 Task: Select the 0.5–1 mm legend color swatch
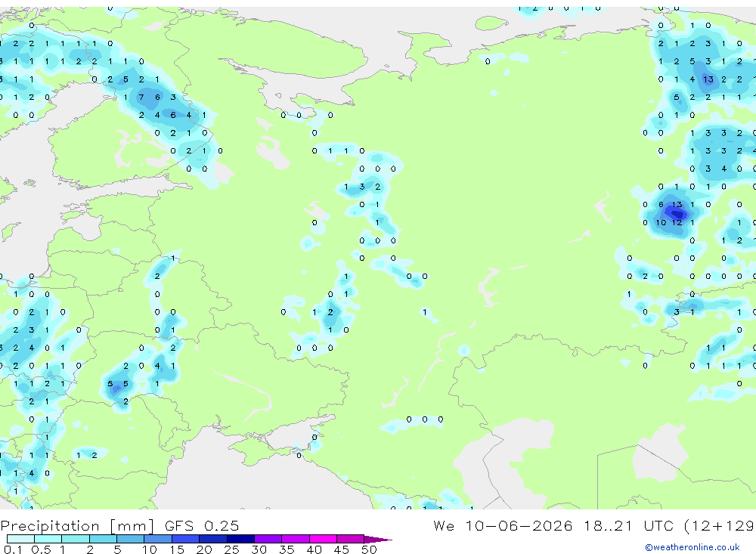(48, 539)
